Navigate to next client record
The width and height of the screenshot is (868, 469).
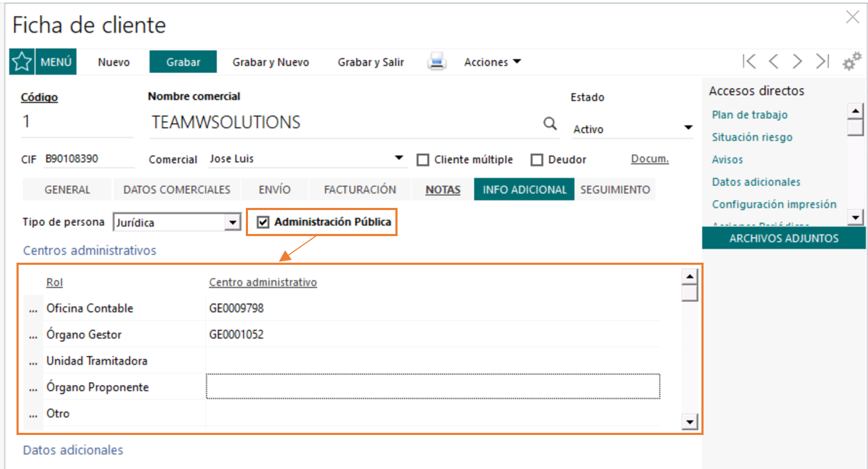coord(797,62)
